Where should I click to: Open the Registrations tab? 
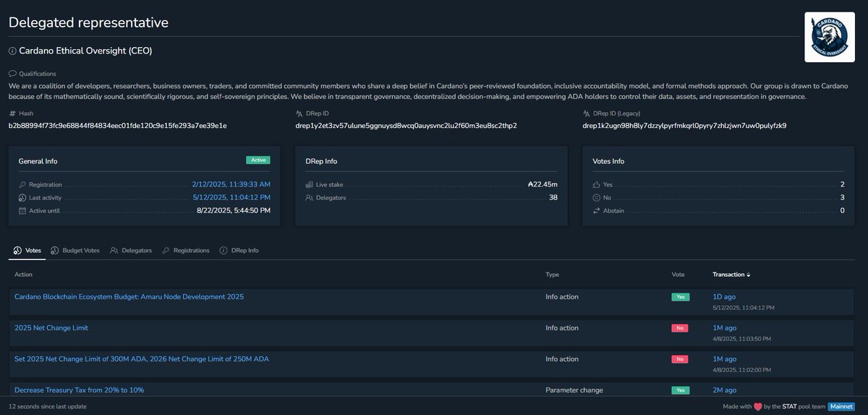tap(186, 250)
